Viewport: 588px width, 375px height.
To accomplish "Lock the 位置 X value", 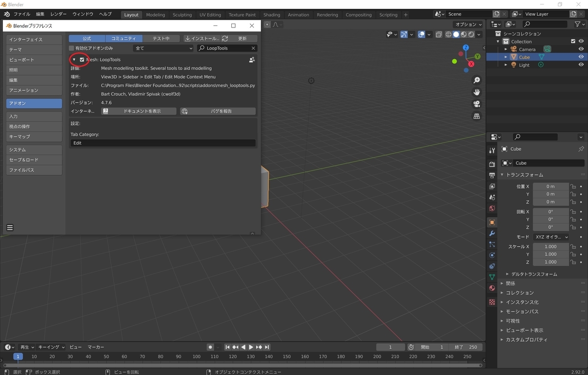I will click(573, 187).
